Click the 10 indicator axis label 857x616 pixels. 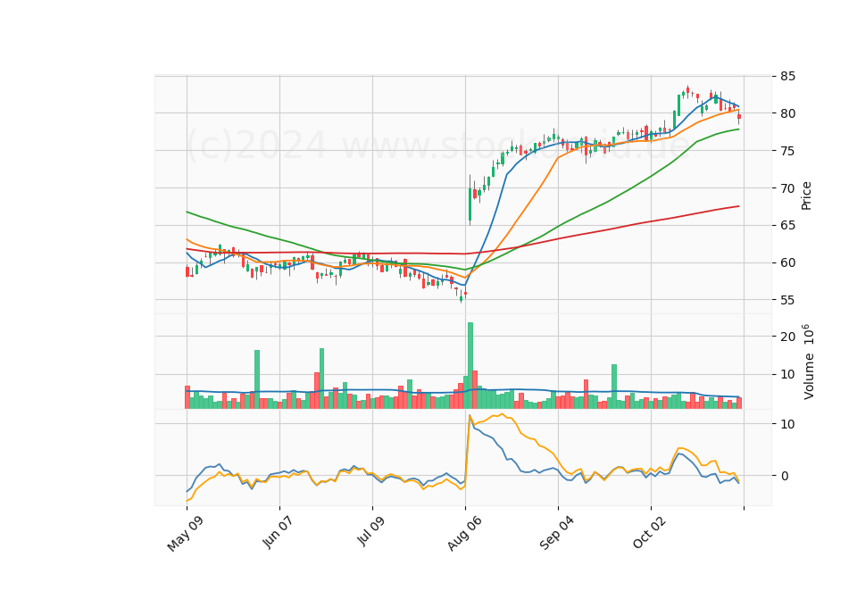coord(787,424)
